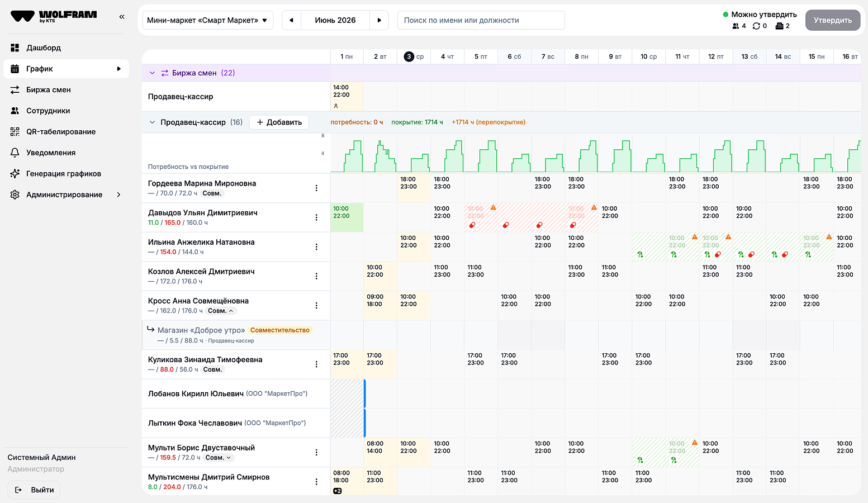Open the three-dot menu for Мультисмены Дмитрий Смирнов
Viewport: 868px width, 503px height.
point(316,482)
